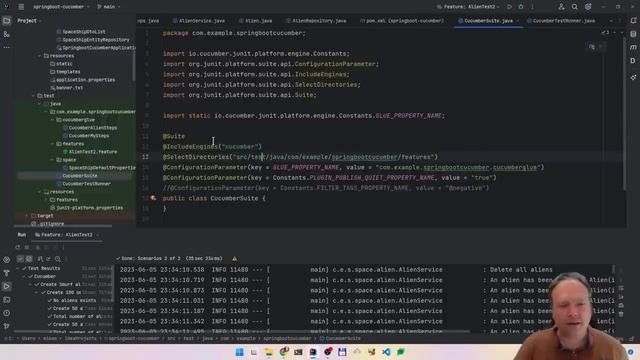Switch to CucumberTestRunner.java tab
This screenshot has width=640, height=360.
coord(561,21)
